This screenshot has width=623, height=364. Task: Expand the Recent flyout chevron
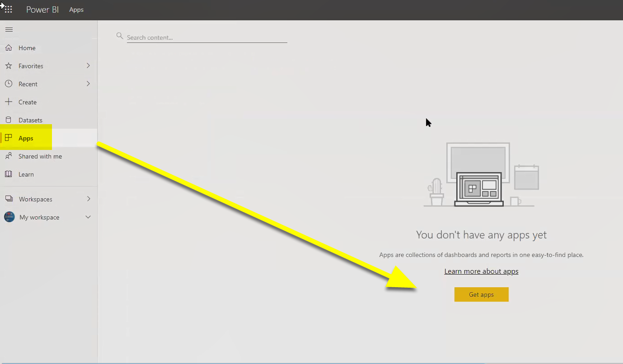(88, 84)
